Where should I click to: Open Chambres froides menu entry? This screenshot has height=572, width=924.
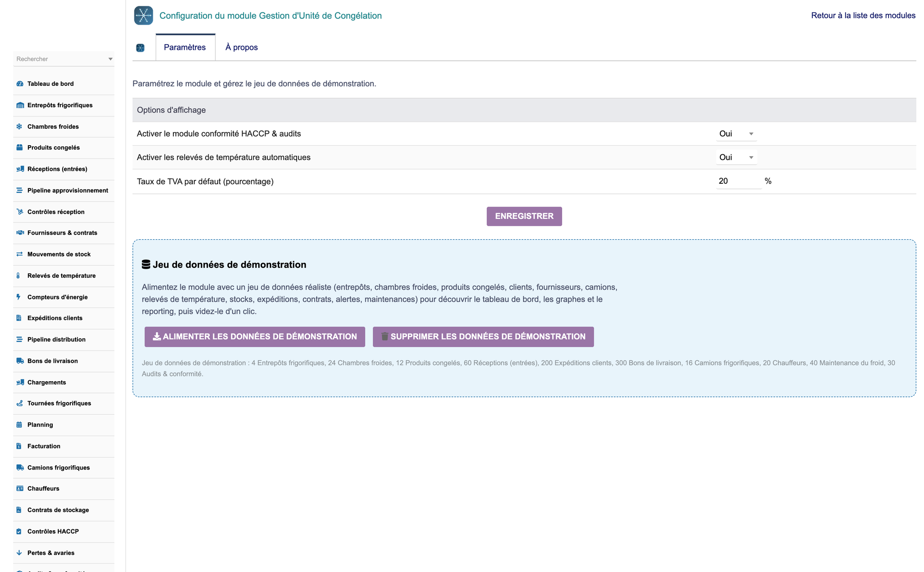coord(53,127)
